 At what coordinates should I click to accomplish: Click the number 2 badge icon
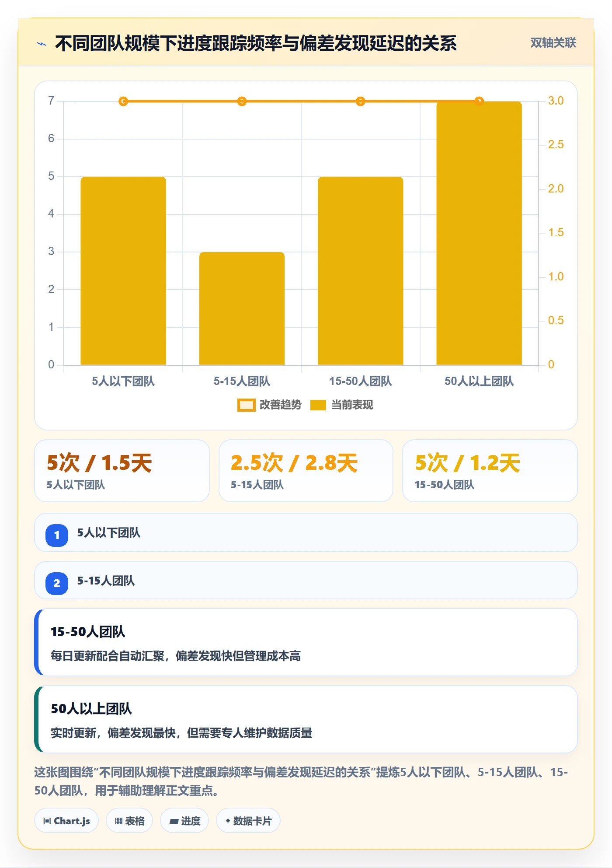click(57, 583)
